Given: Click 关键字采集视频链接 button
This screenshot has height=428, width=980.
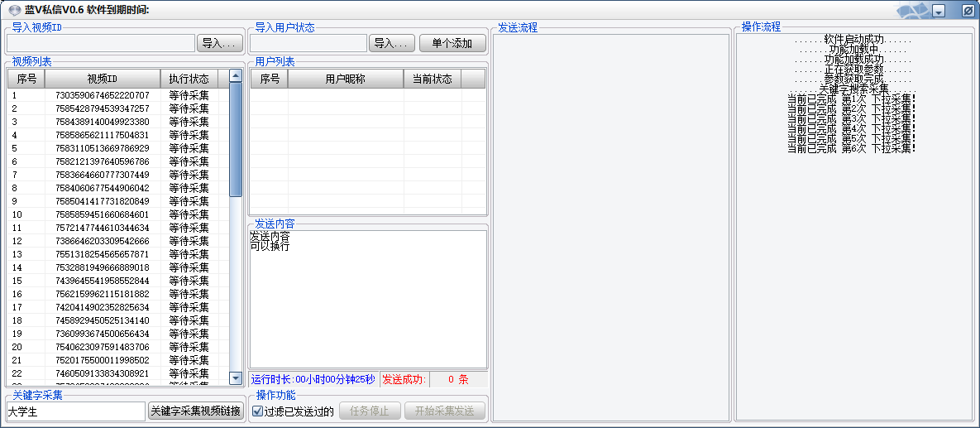Looking at the screenshot, I should tap(195, 411).
